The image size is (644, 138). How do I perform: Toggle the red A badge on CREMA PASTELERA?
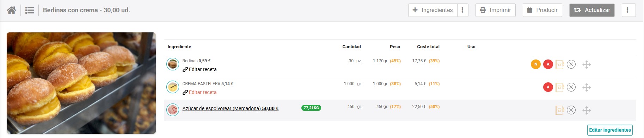pyautogui.click(x=548, y=87)
